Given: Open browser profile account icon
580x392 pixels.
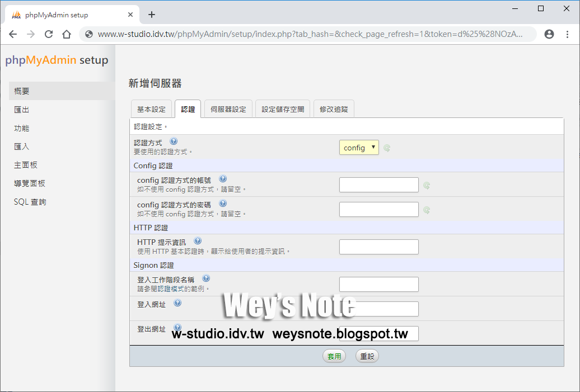Looking at the screenshot, I should (549, 34).
